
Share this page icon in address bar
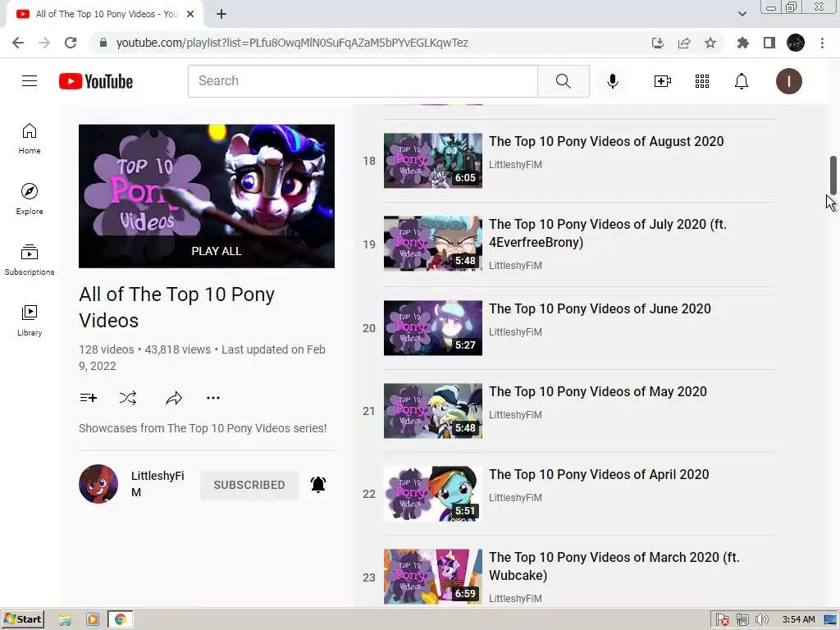click(x=684, y=43)
